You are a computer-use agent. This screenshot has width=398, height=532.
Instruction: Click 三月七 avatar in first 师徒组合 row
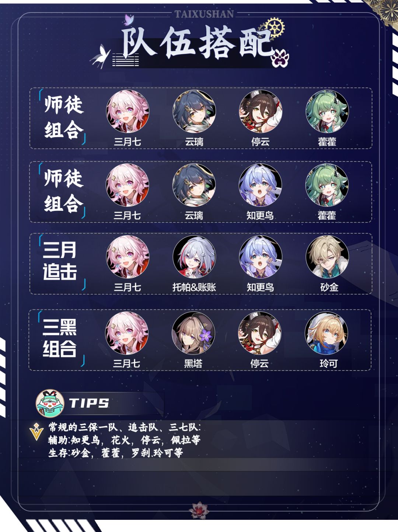point(128,111)
